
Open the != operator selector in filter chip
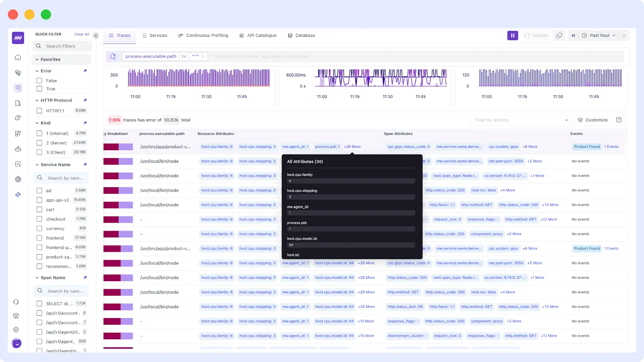(x=184, y=56)
